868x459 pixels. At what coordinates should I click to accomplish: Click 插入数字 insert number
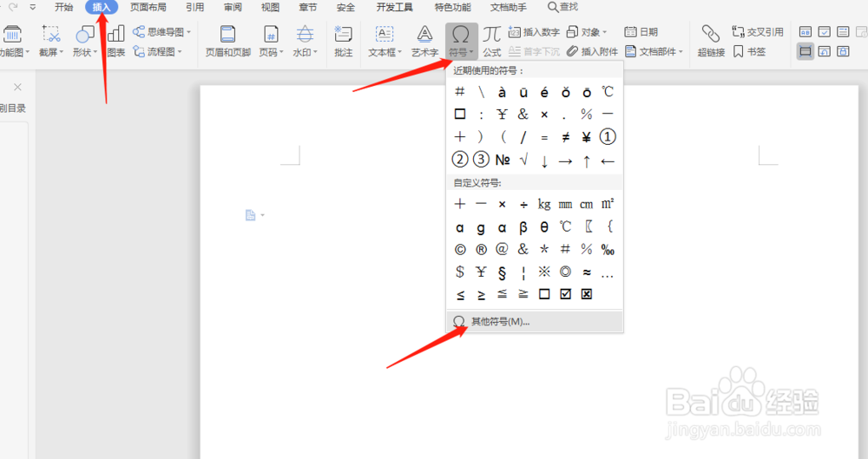pos(534,32)
